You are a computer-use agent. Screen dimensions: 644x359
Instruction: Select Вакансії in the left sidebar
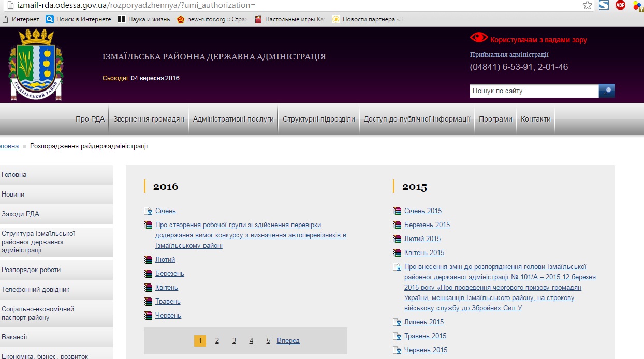coord(14,337)
